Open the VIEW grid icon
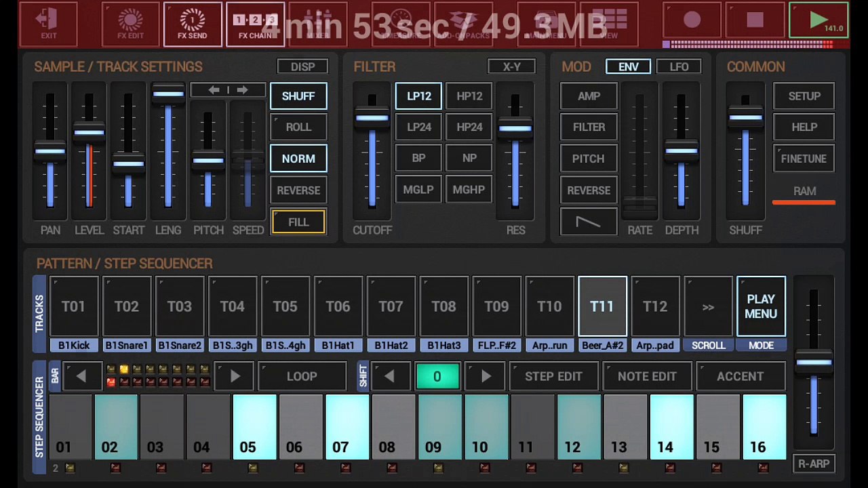 click(x=608, y=24)
